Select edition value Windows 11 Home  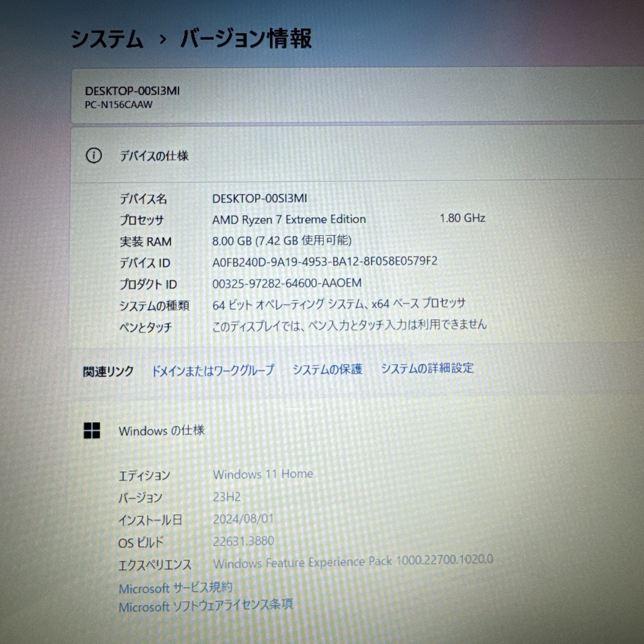pos(263,474)
